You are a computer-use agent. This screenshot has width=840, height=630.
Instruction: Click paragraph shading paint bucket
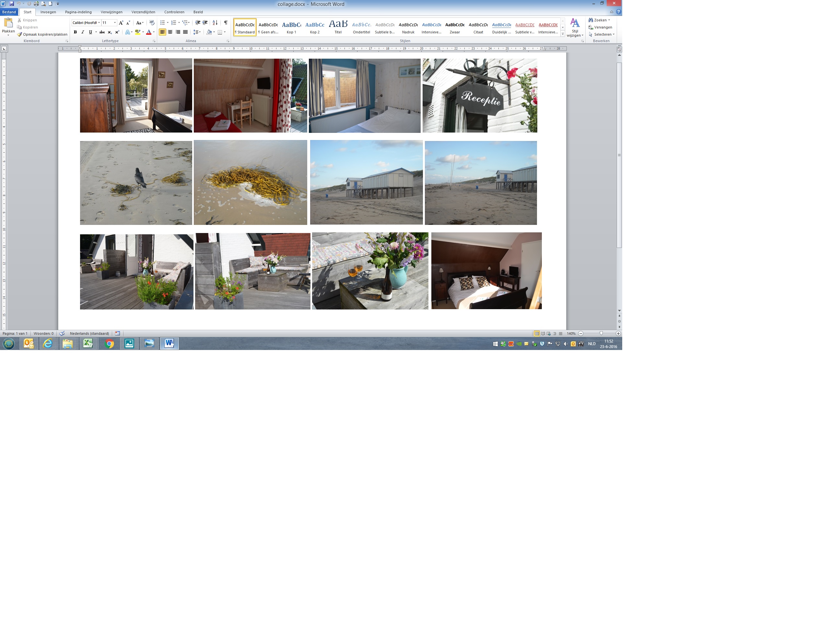coord(209,32)
